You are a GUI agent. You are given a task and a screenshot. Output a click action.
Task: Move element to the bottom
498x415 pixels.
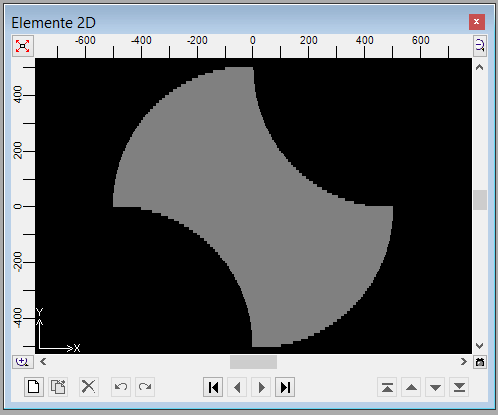459,387
